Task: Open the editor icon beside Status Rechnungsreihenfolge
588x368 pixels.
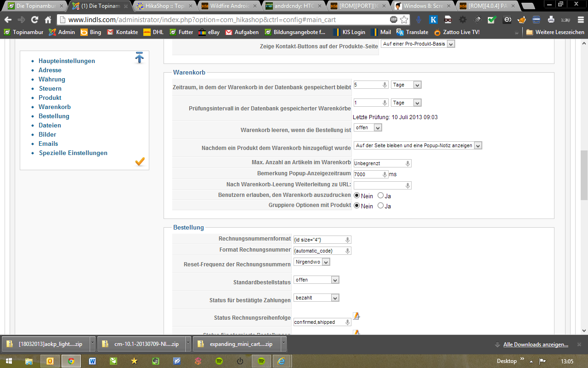Action: click(356, 316)
